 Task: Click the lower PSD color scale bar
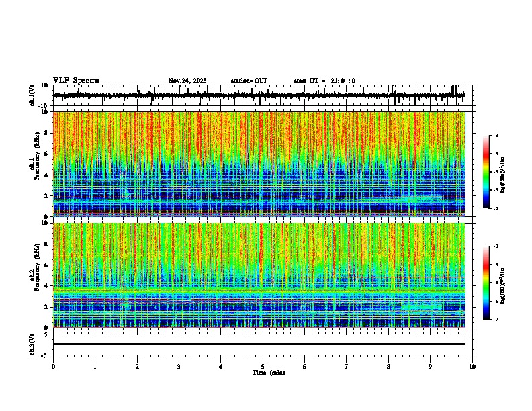tap(486, 283)
